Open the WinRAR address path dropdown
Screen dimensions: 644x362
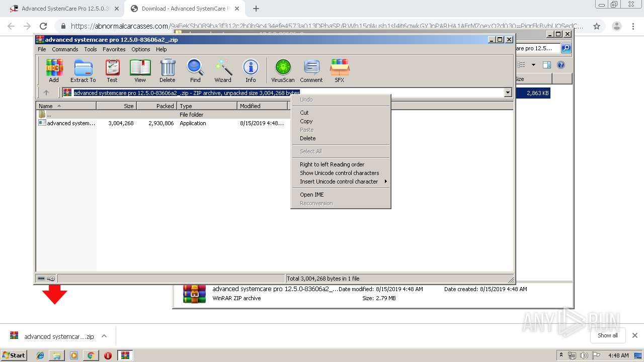508,93
